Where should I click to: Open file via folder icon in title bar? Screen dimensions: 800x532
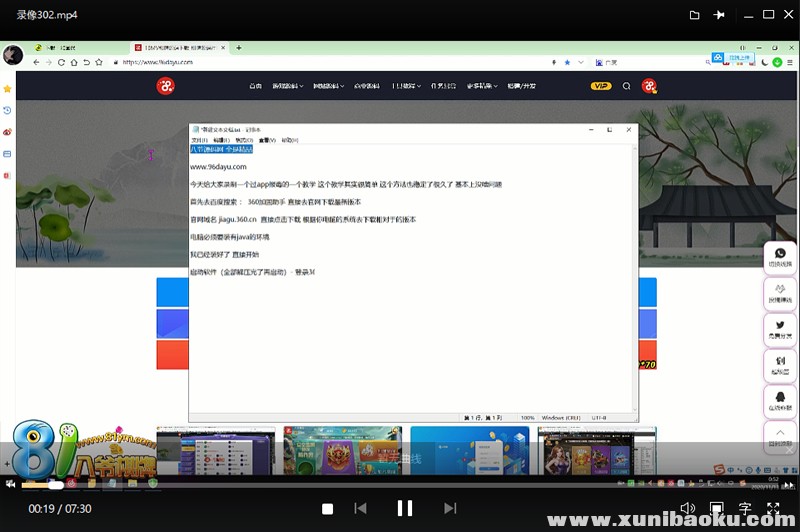click(694, 15)
